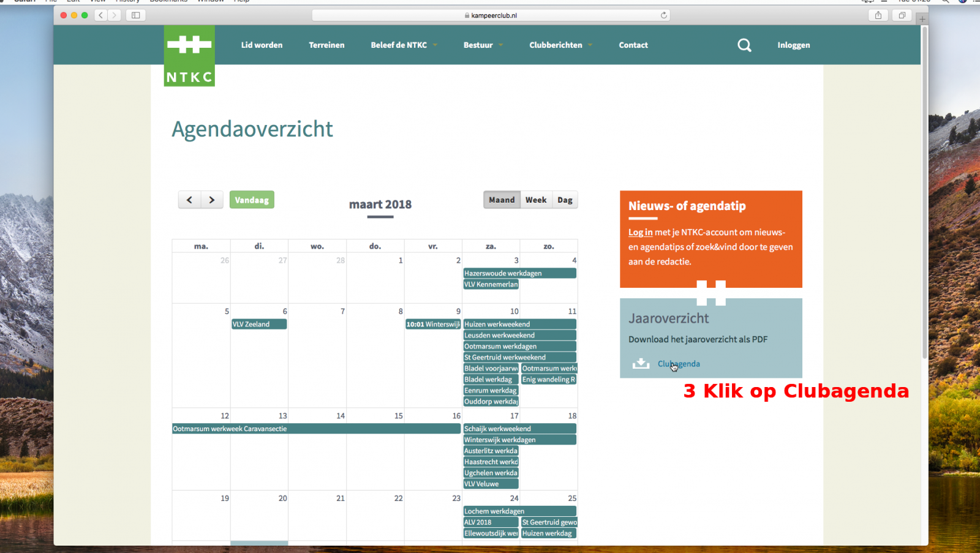Click the Safari reload page icon
Image resolution: width=980 pixels, height=553 pixels.
663,15
